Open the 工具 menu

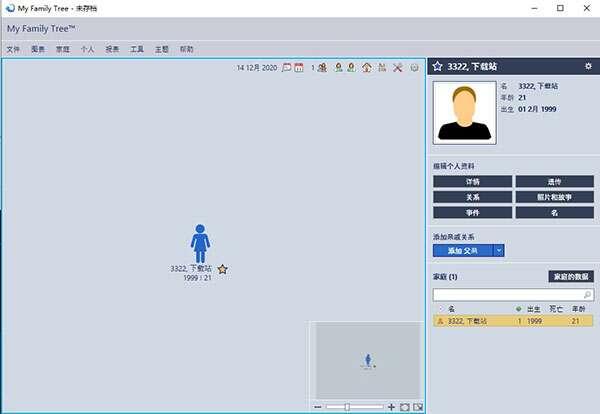[x=137, y=48]
